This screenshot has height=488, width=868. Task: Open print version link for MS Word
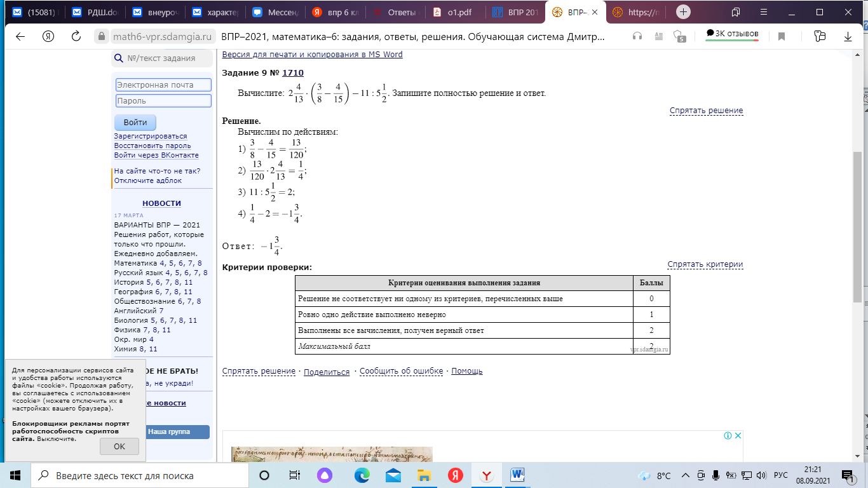(312, 55)
